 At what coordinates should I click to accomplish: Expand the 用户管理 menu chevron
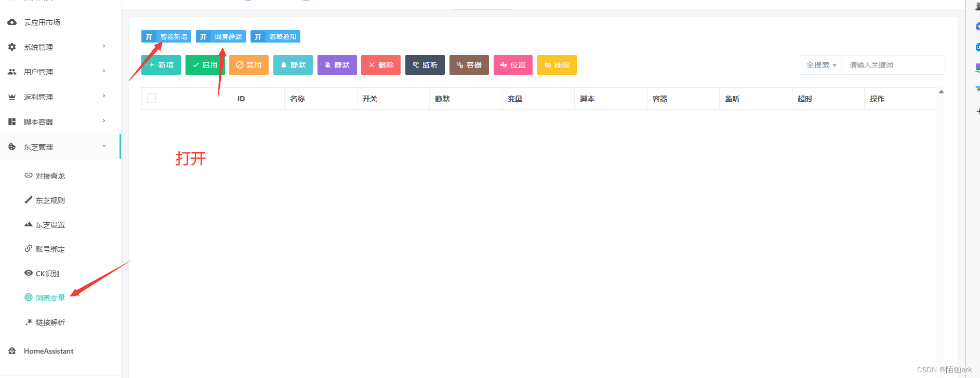click(104, 71)
